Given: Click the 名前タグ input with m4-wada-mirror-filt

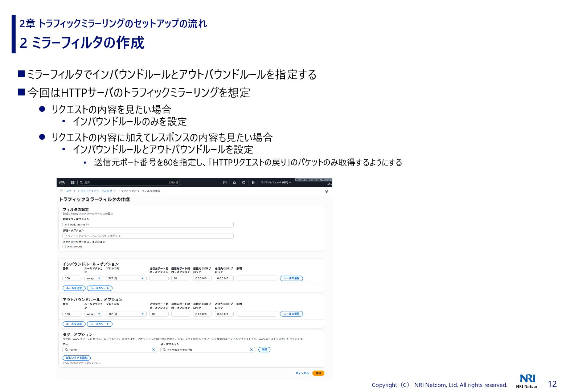Looking at the screenshot, I should [148, 224].
